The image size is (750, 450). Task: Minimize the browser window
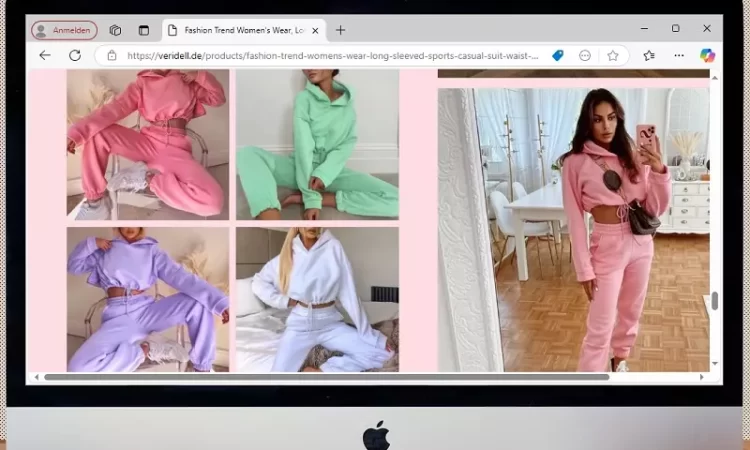(644, 29)
